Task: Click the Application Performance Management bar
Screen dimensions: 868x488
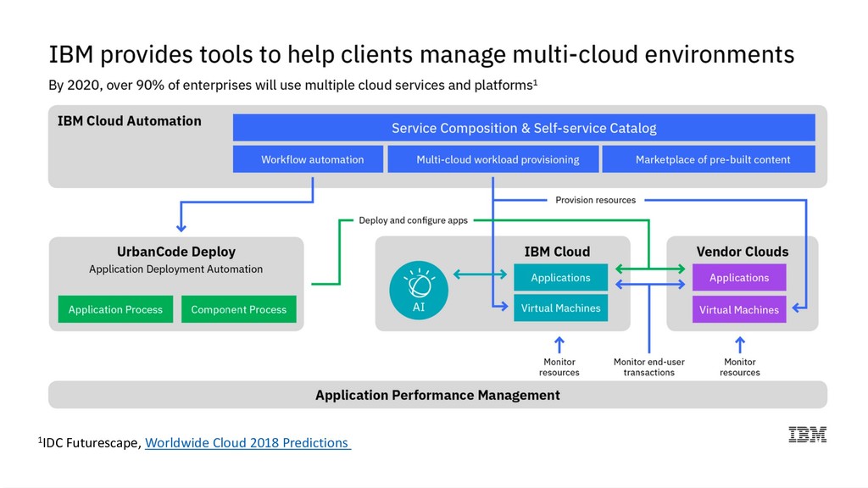Action: pyautogui.click(x=438, y=395)
